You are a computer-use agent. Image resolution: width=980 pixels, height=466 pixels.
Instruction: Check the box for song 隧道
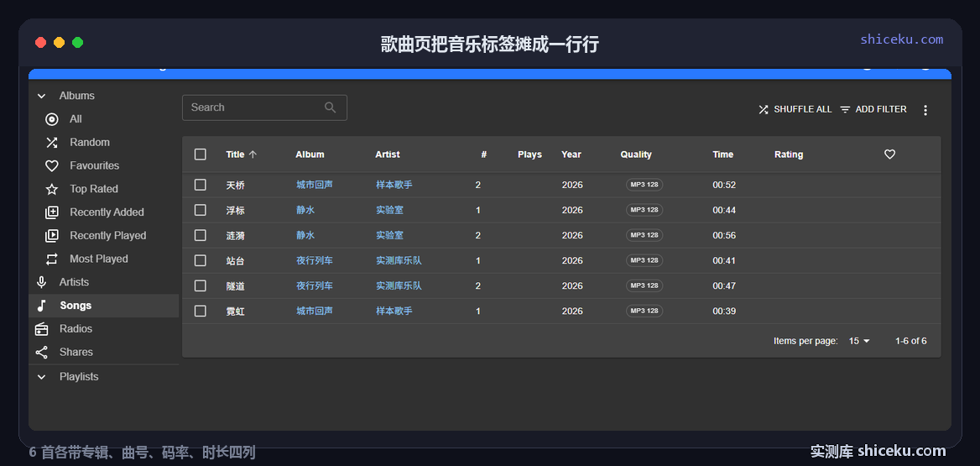click(x=200, y=285)
